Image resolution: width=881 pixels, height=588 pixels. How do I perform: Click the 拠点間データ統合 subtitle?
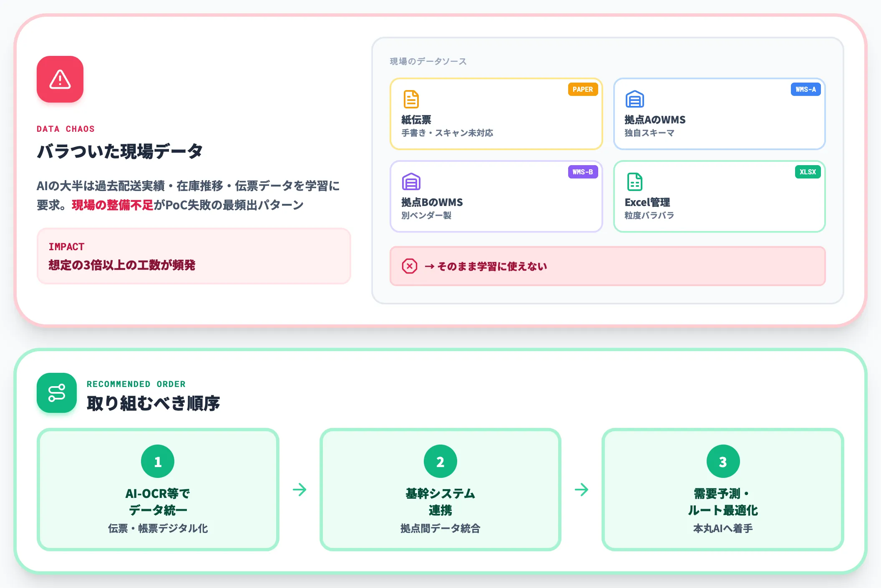pyautogui.click(x=440, y=528)
